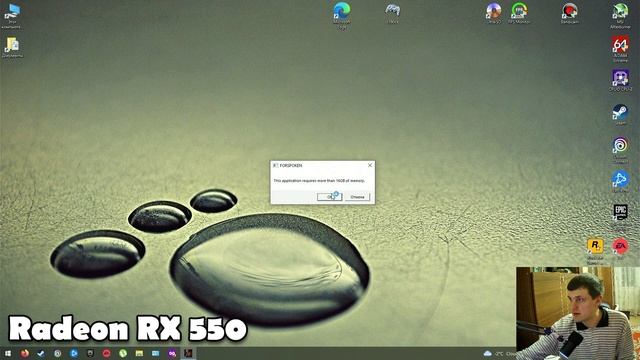The width and height of the screenshot is (640, 360).
Task: Open the FPS Monitor desktop shortcut
Action: pyautogui.click(x=519, y=13)
